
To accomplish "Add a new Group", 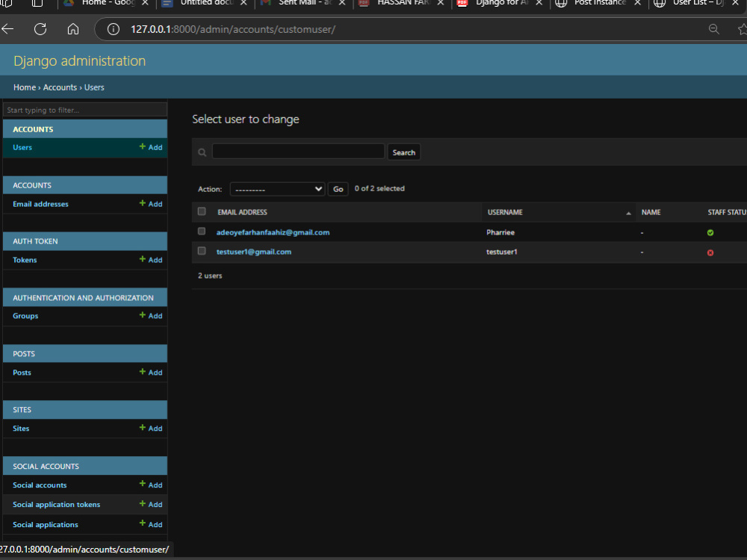I will 151,316.
